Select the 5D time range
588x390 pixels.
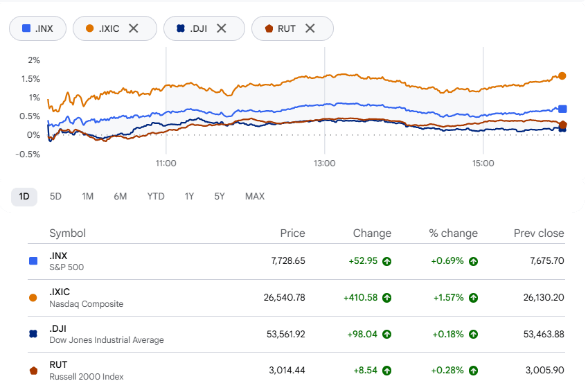click(x=55, y=197)
